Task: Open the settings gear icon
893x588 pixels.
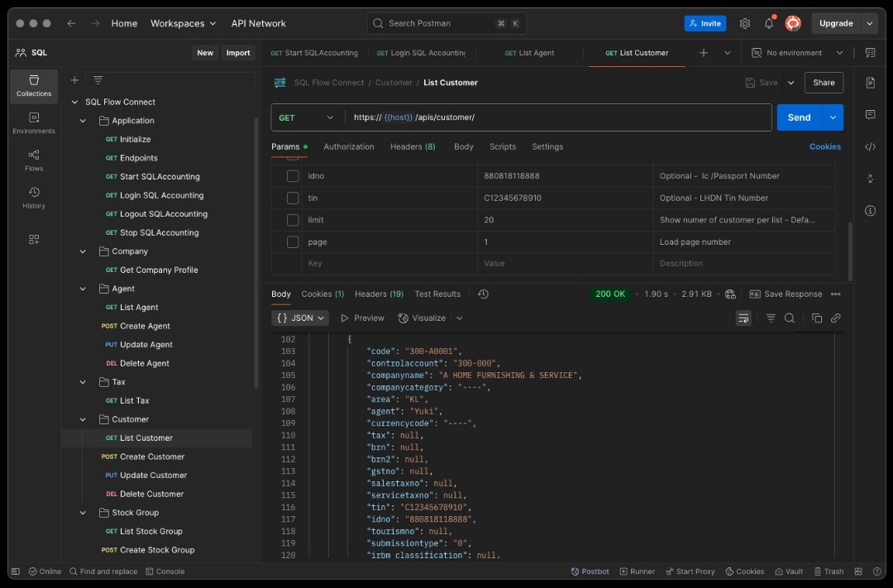Action: [x=745, y=23]
